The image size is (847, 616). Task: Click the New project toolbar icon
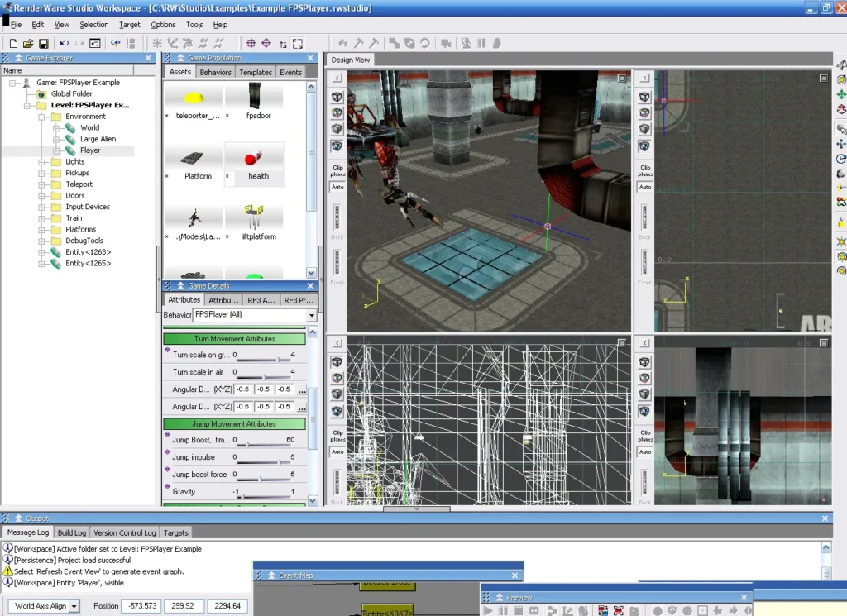(x=13, y=43)
